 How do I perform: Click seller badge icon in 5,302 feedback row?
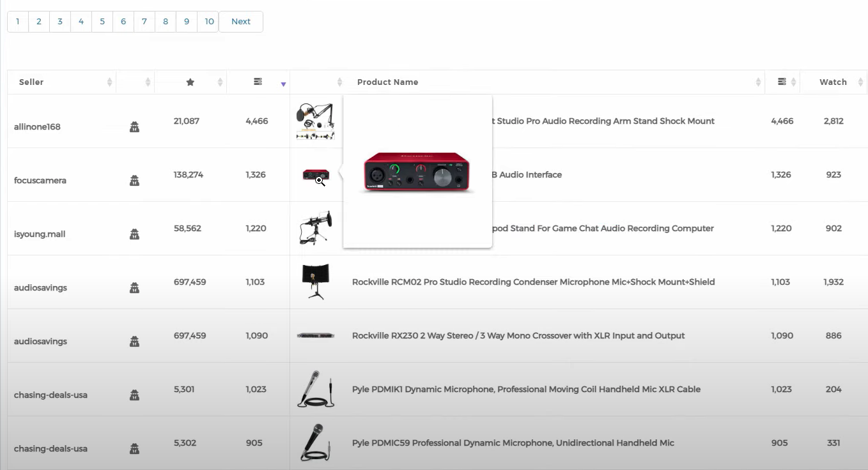coord(134,449)
